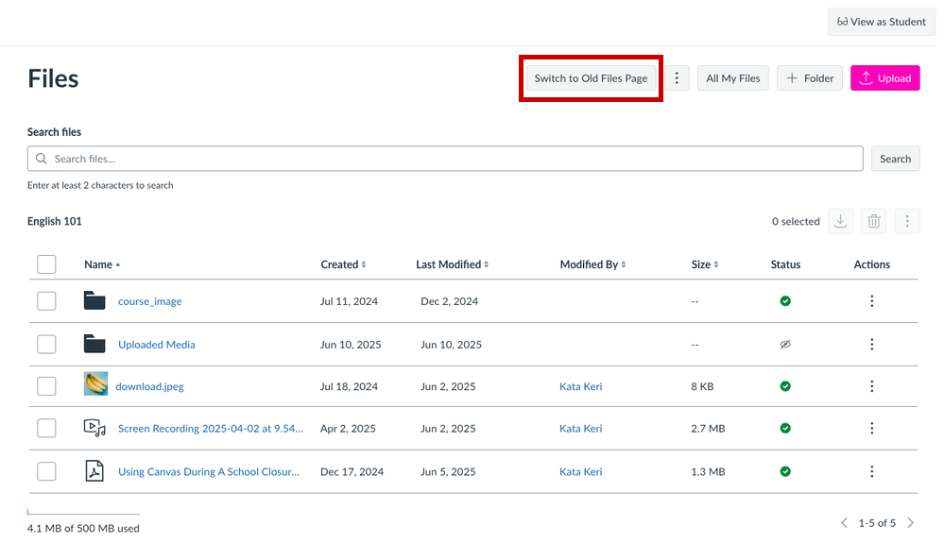Toggle the unpublished status of Uploaded Media

point(785,345)
